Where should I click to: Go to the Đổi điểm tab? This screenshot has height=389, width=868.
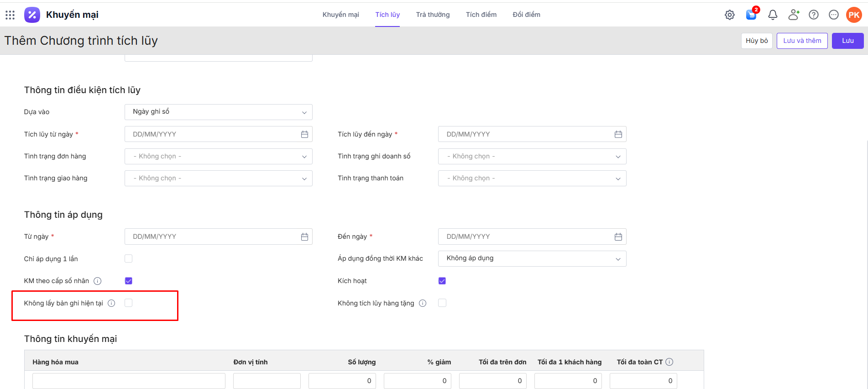pos(526,15)
